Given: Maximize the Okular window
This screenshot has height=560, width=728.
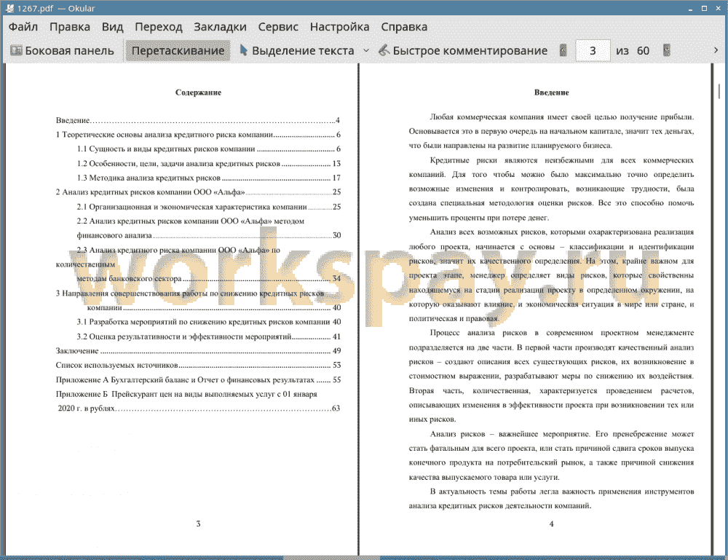Looking at the screenshot, I should point(704,8).
